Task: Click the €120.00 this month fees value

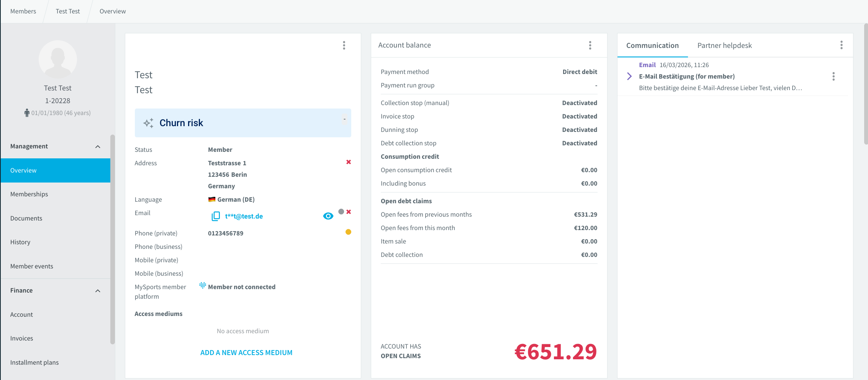Action: coord(585,228)
